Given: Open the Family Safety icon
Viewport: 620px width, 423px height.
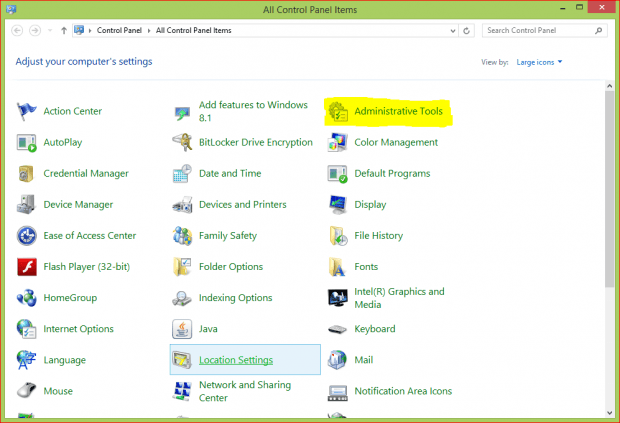Looking at the screenshot, I should (182, 236).
